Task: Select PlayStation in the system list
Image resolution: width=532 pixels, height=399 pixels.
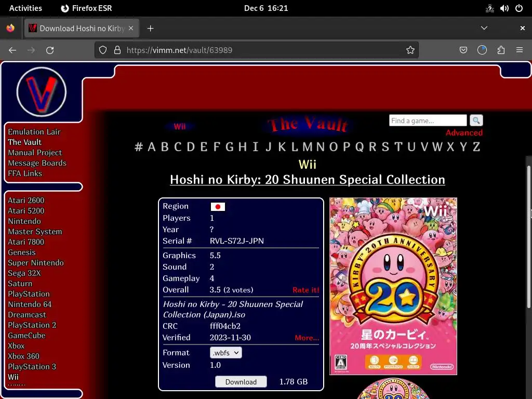Action: point(29,294)
